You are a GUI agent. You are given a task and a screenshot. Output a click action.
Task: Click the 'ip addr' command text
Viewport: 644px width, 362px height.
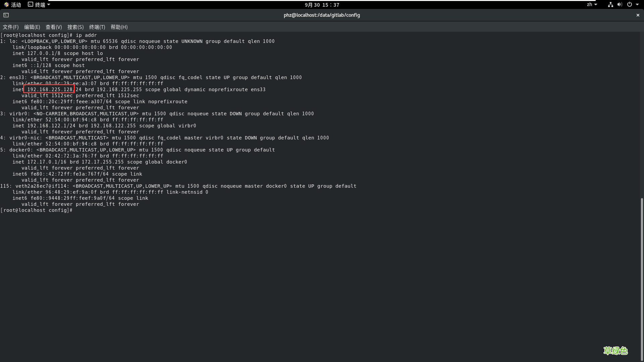(86, 35)
